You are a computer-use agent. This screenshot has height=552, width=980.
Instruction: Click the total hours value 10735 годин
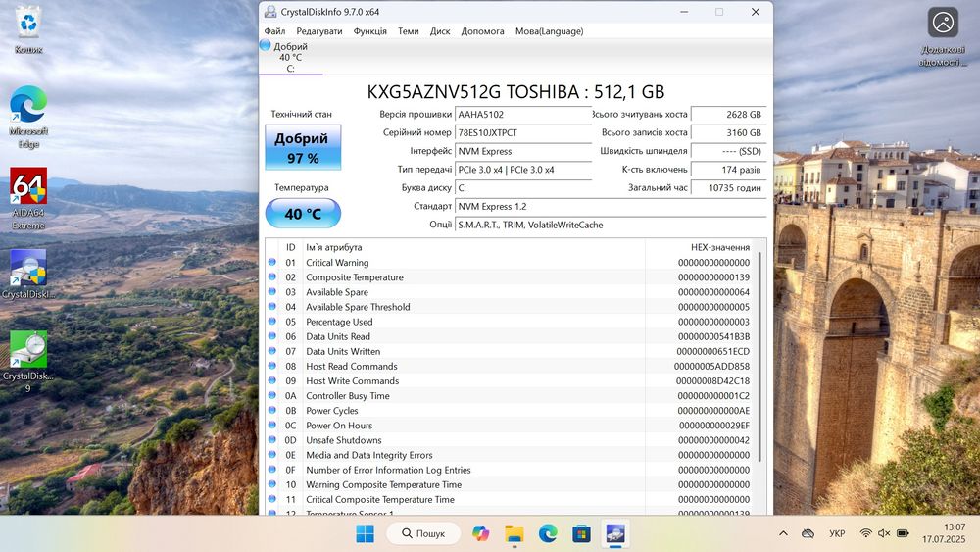pos(729,187)
